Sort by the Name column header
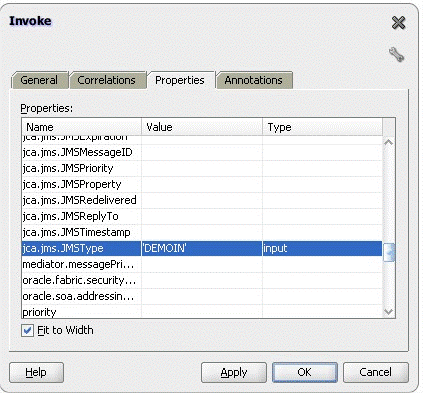This screenshot has width=423, height=393. (x=82, y=127)
